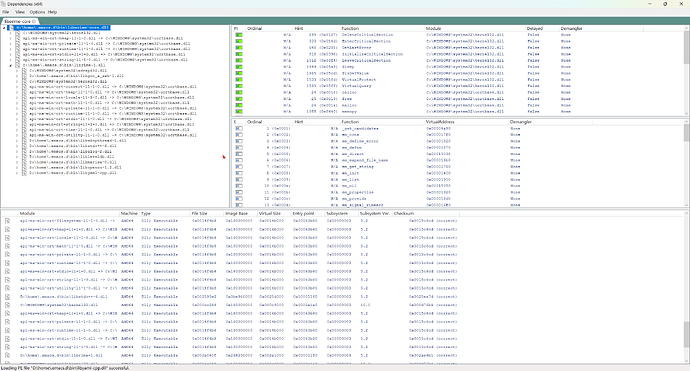Expand the libyaml-cpp.dll tree node
This screenshot has width=690, height=371.
click(18, 173)
